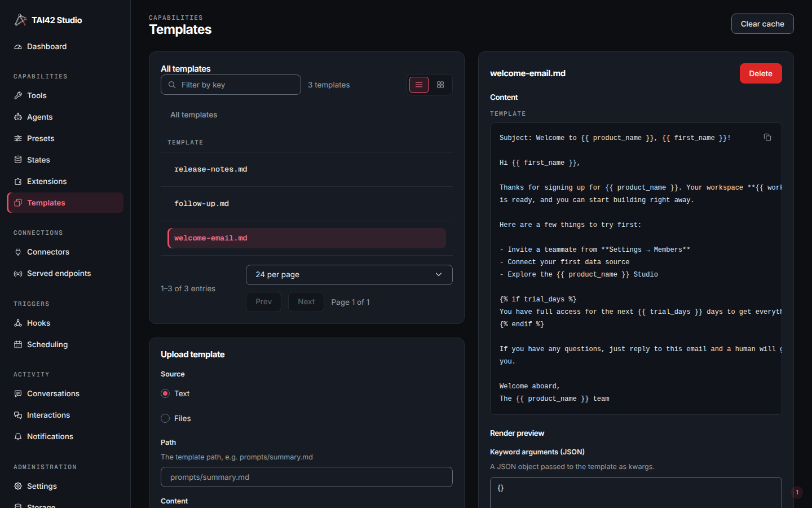Click the Agents robot icon
812x508 pixels.
click(18, 117)
